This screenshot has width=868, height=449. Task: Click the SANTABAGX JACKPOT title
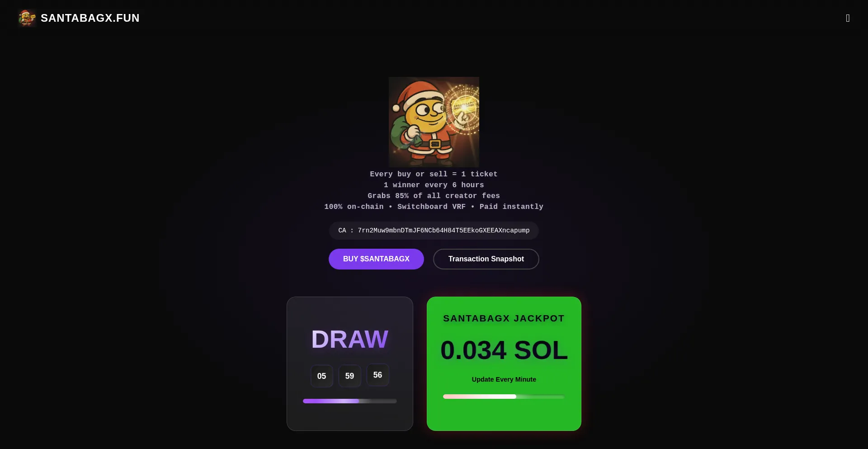pyautogui.click(x=504, y=318)
